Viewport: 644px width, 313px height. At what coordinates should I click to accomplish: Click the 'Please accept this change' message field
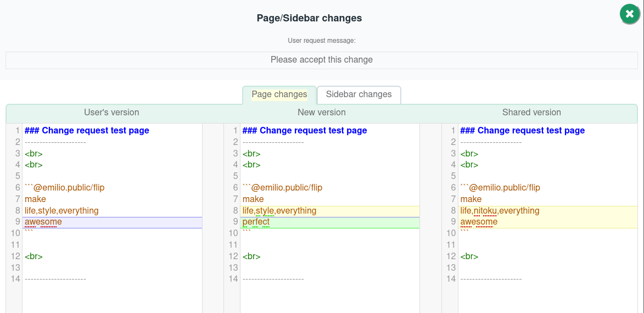coord(322,60)
